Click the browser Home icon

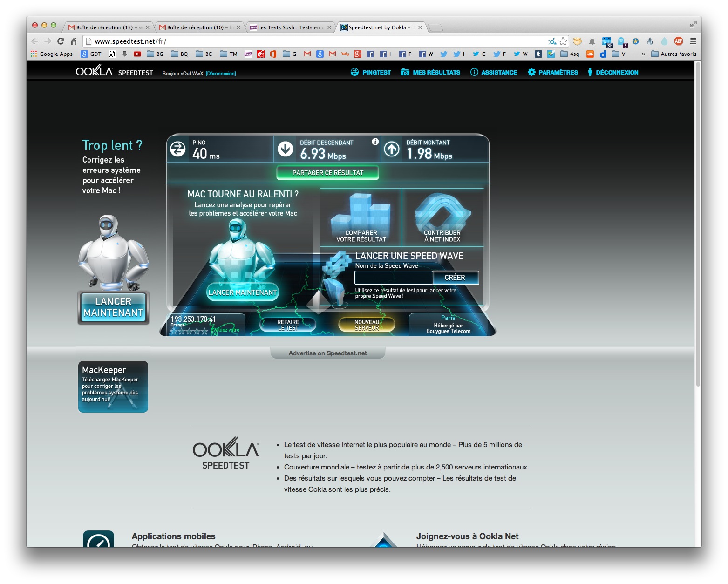pyautogui.click(x=74, y=41)
